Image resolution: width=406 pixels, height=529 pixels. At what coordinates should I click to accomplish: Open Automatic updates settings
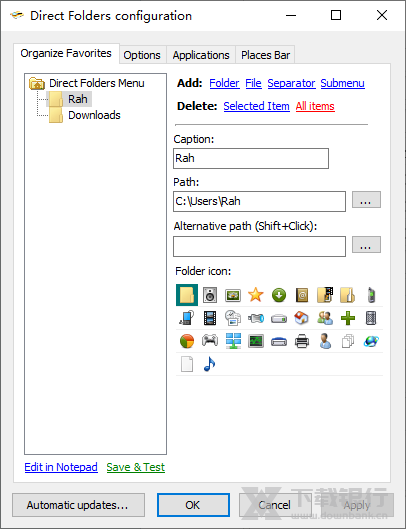pyautogui.click(x=78, y=505)
